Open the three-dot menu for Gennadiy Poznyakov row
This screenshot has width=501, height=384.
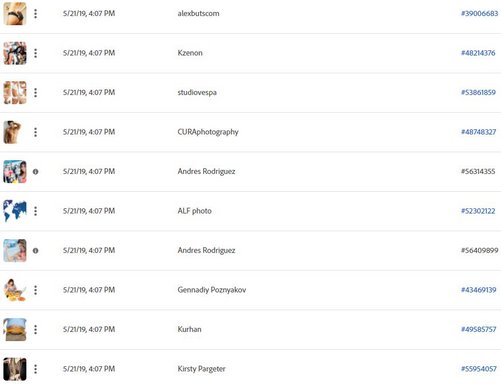[x=35, y=290]
